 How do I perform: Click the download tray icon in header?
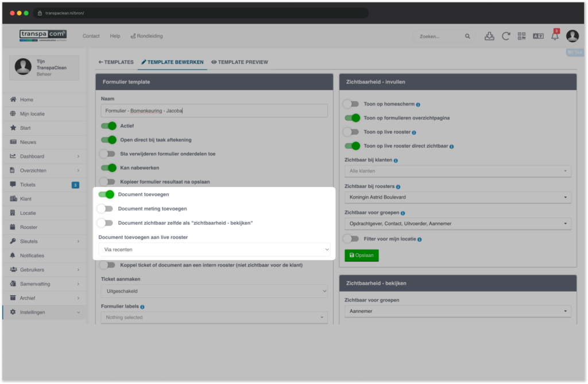click(x=489, y=36)
